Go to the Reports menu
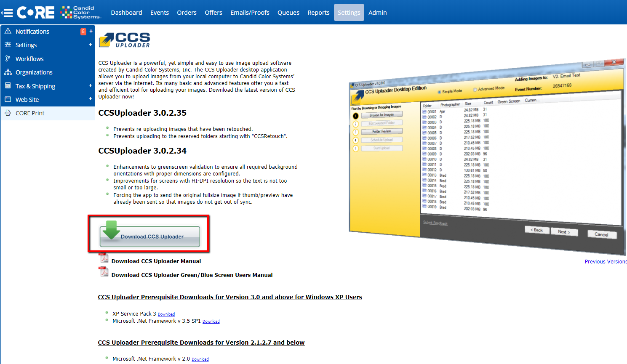The height and width of the screenshot is (364, 627). pyautogui.click(x=318, y=13)
